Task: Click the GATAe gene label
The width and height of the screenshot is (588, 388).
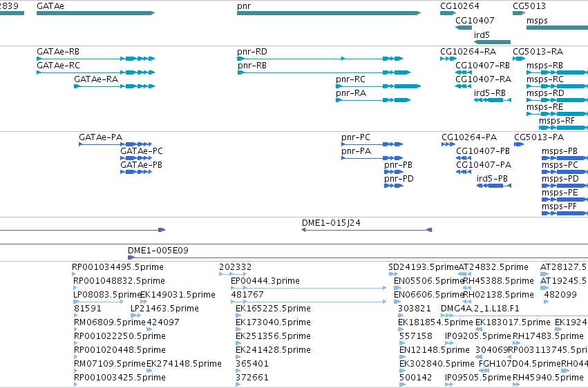Action: [50, 6]
